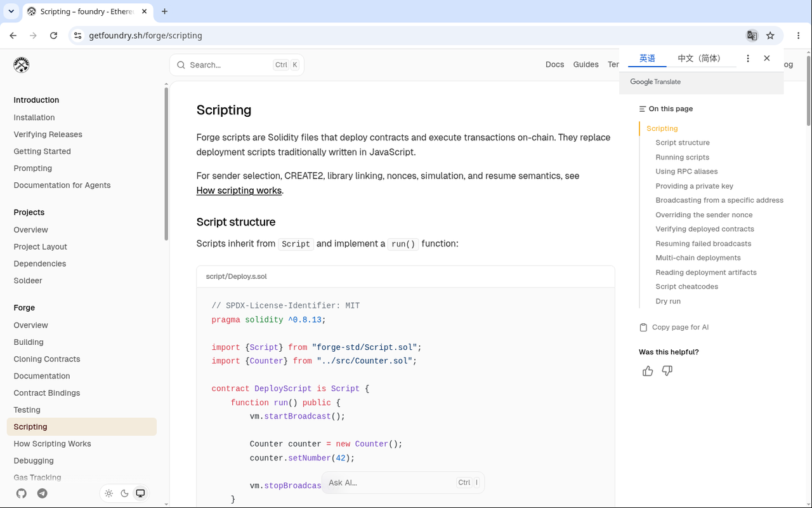Open How Scripting Works sidebar item
The width and height of the screenshot is (812, 508).
[53, 444]
